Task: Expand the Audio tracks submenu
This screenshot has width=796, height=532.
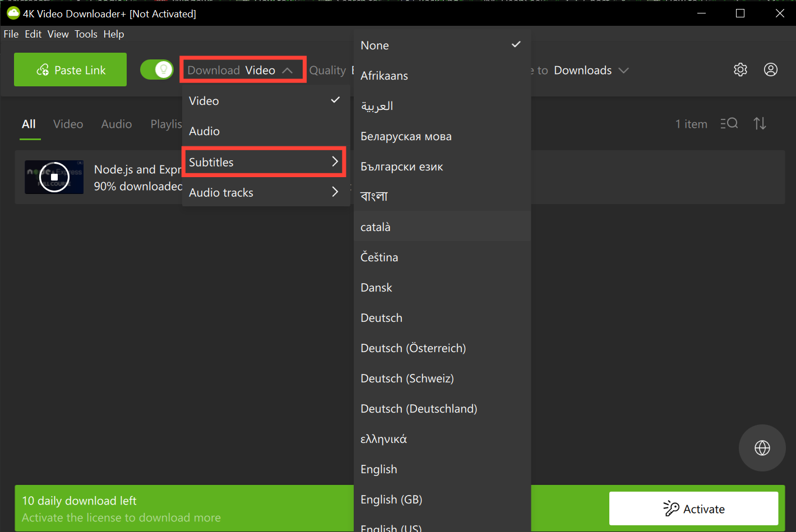Action: click(x=265, y=192)
